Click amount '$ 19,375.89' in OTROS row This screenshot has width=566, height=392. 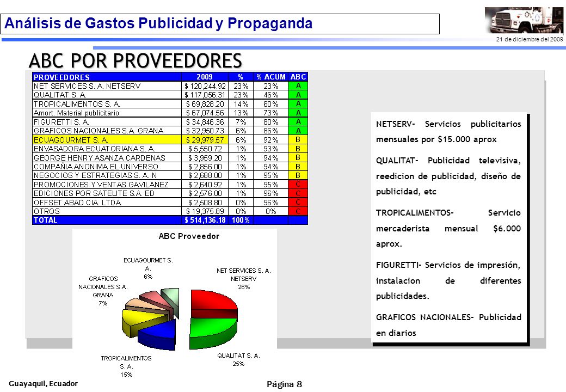tap(205, 211)
